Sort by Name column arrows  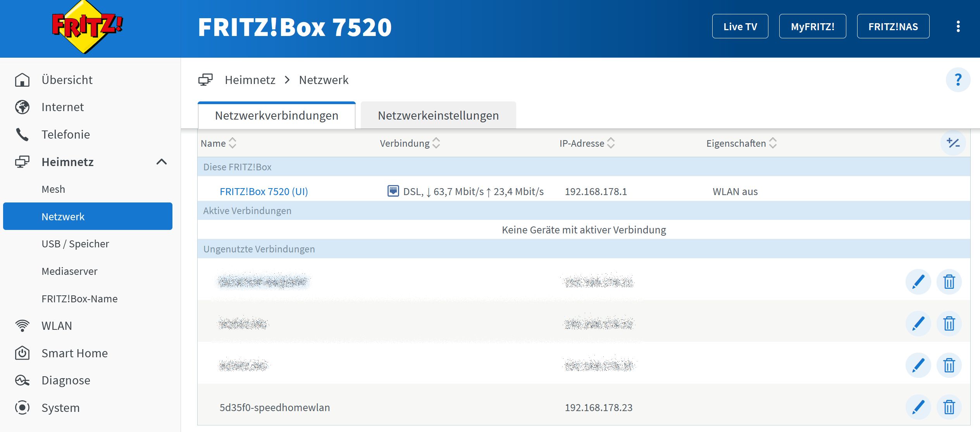pos(233,143)
